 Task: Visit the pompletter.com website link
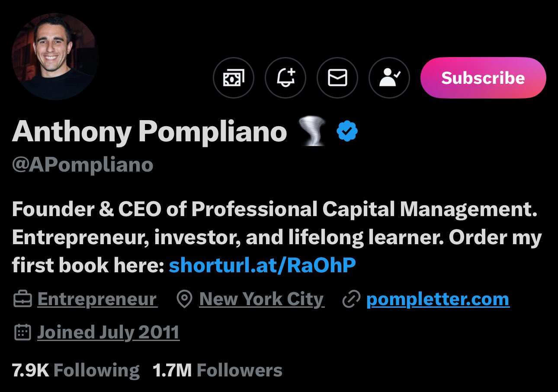pos(438,299)
